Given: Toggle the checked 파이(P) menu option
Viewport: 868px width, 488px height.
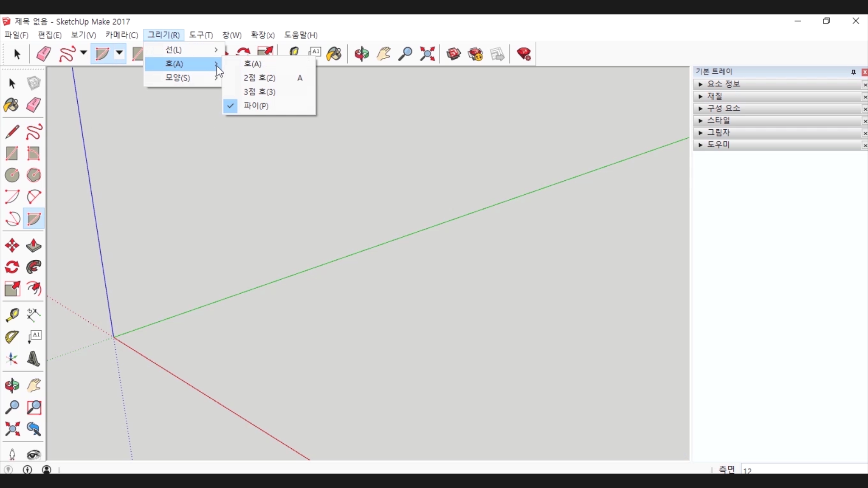Looking at the screenshot, I should tap(256, 106).
